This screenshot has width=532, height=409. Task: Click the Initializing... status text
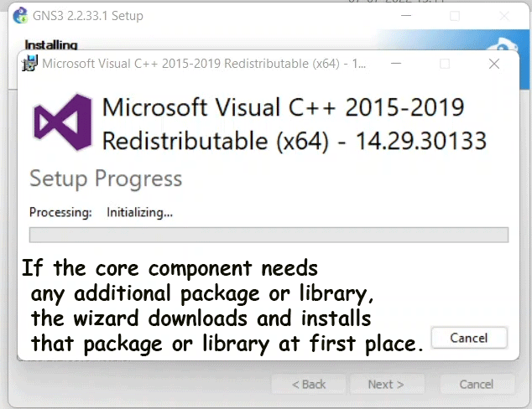[x=140, y=213]
